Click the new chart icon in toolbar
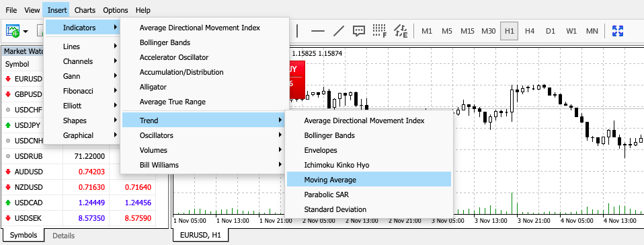Screen dimensions: 644x245 tap(12, 31)
